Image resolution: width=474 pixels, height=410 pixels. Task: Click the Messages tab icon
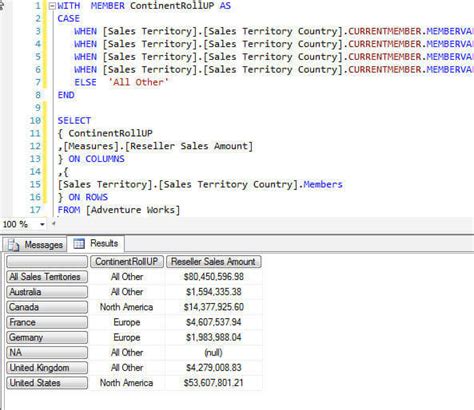(14, 245)
